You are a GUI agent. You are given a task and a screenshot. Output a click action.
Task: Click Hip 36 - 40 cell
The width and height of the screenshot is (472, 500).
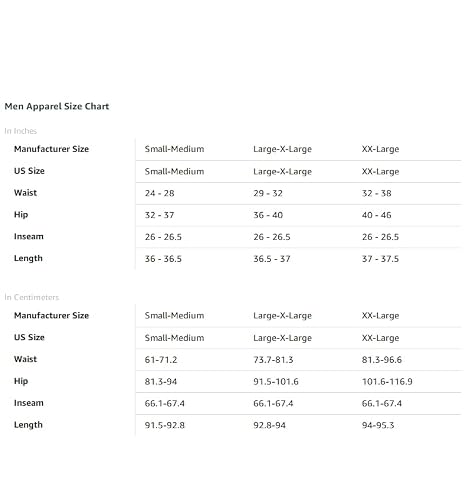coord(268,215)
